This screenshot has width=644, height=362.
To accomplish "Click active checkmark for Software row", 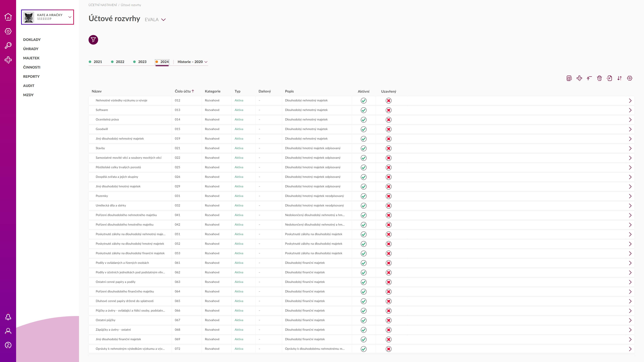I will pos(363,110).
